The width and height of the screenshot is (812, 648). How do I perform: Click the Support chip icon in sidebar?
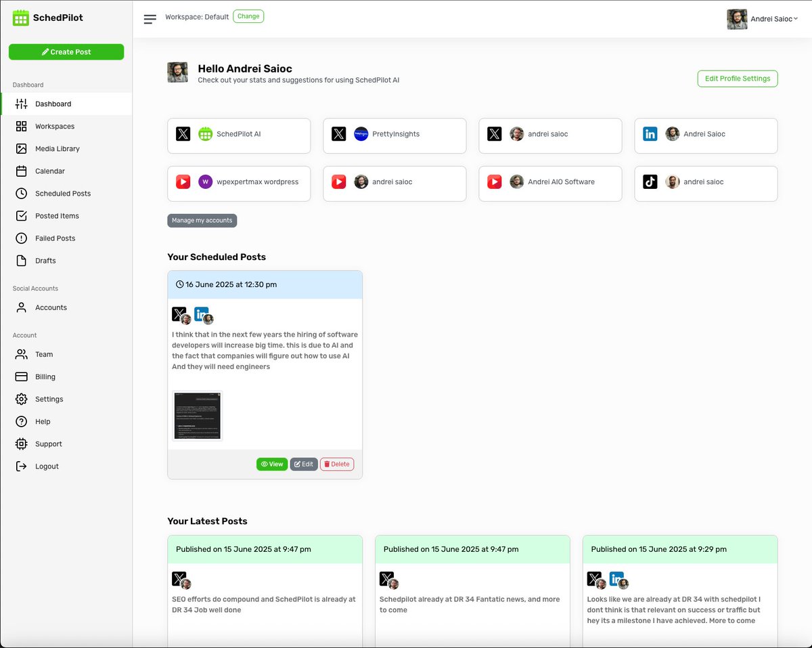coord(22,444)
